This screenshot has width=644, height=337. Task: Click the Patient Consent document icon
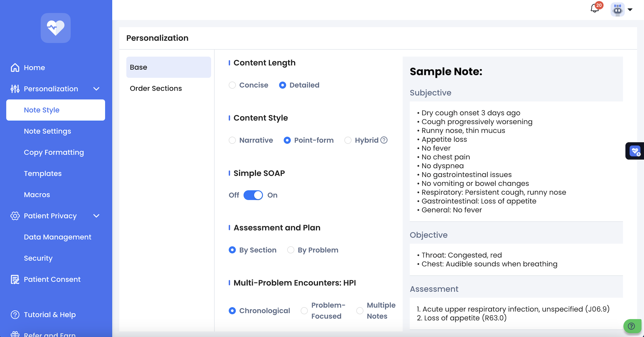pos(15,279)
